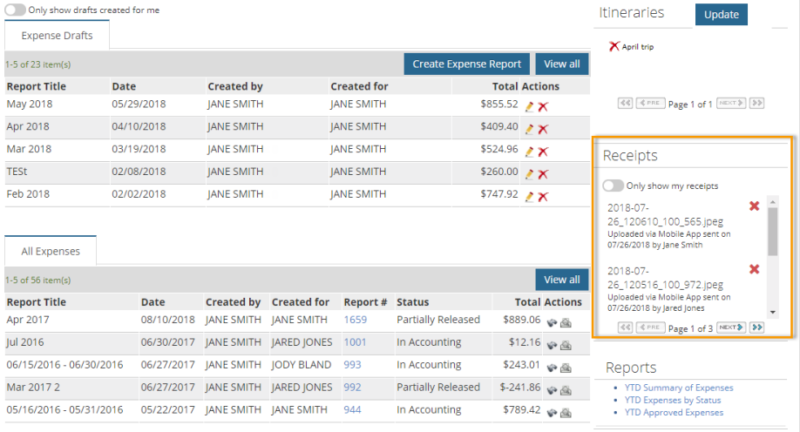Image resolution: width=800 pixels, height=432 pixels.
Task: Delete the Mar 2018 expense draft
Action: click(543, 151)
